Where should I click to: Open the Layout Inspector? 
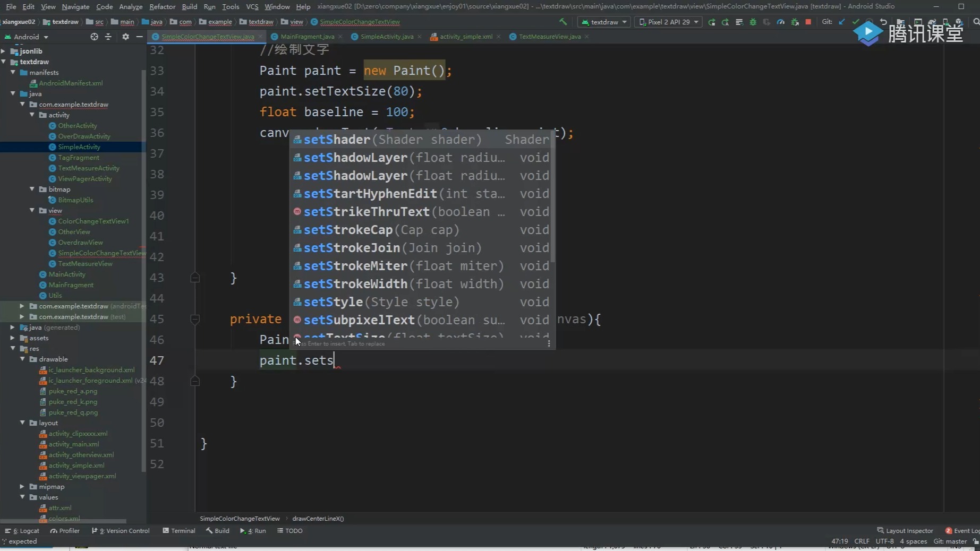pyautogui.click(x=905, y=530)
